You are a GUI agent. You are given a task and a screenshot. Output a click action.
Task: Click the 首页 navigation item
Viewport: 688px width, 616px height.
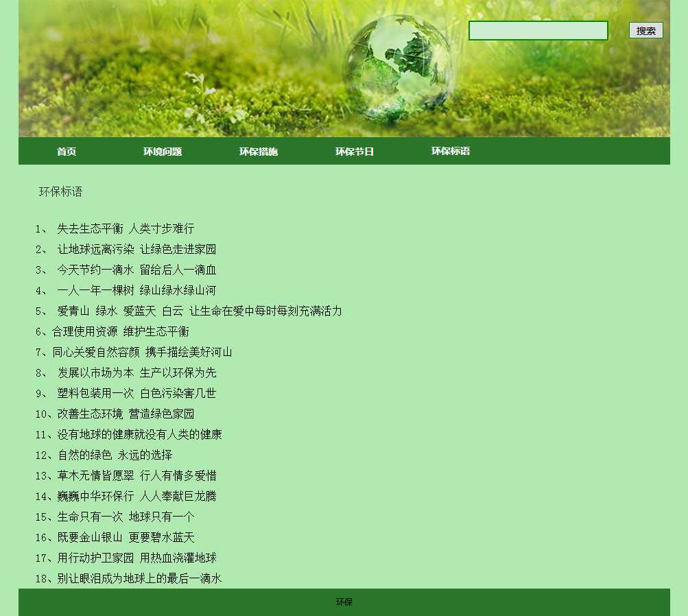click(67, 152)
